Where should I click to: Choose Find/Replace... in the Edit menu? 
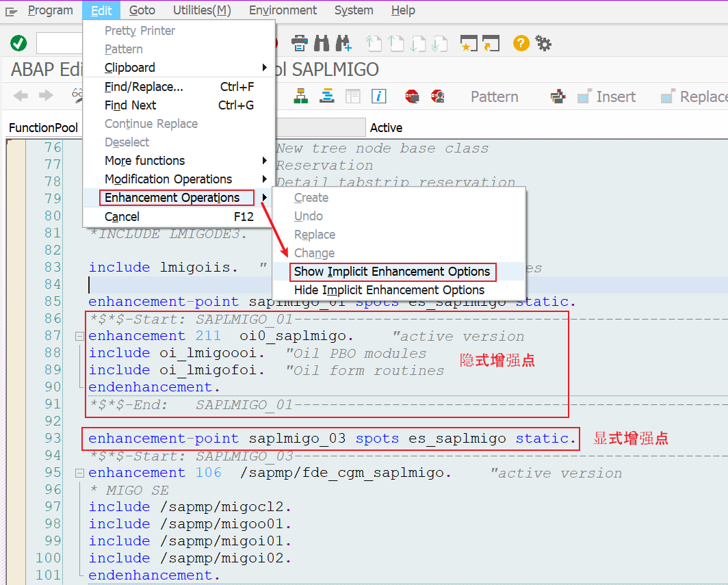coord(179,87)
